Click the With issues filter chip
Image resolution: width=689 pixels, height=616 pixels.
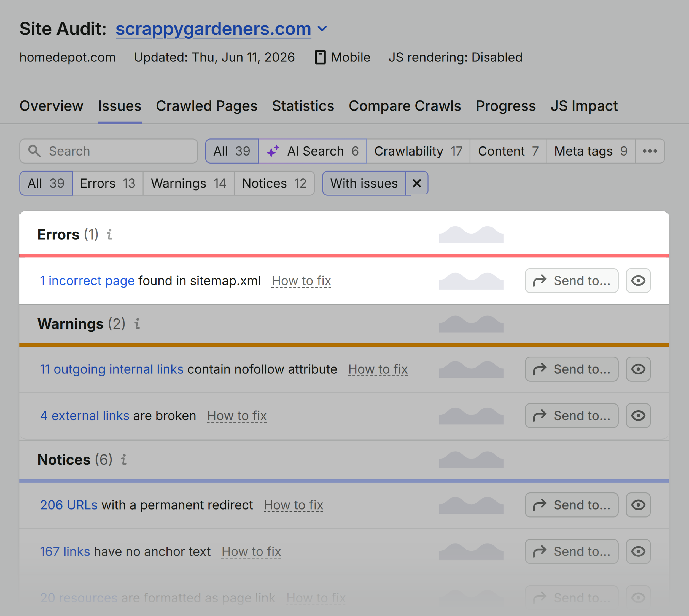pos(364,183)
